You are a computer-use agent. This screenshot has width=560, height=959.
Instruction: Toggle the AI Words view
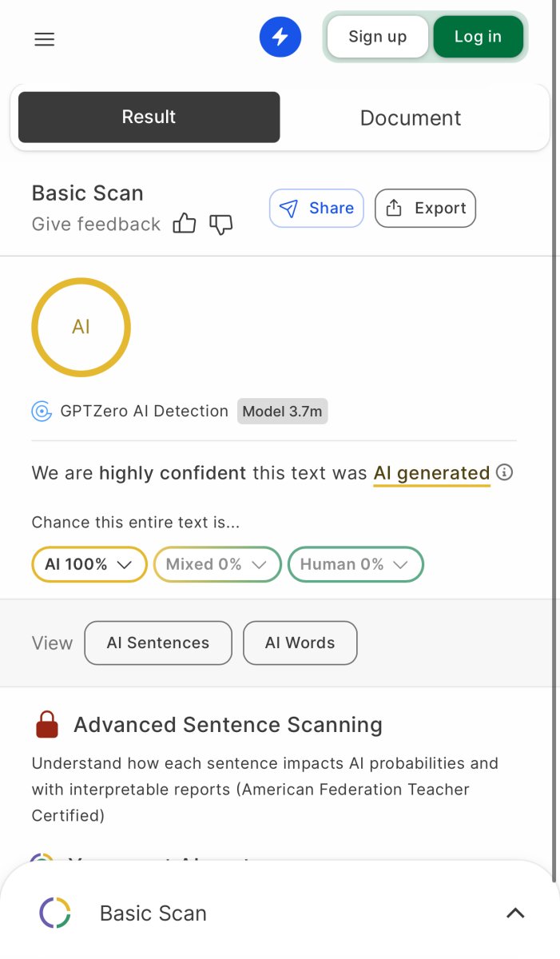(300, 643)
